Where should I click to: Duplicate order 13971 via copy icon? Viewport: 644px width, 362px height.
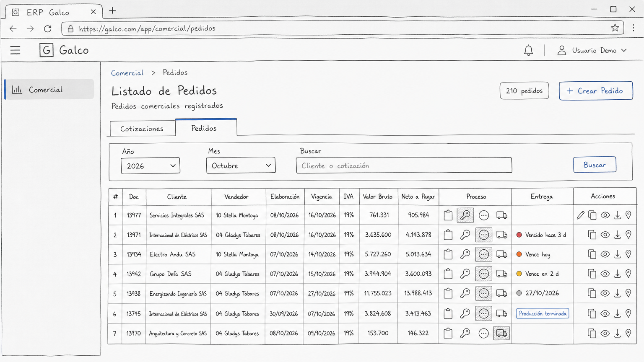tap(592, 235)
